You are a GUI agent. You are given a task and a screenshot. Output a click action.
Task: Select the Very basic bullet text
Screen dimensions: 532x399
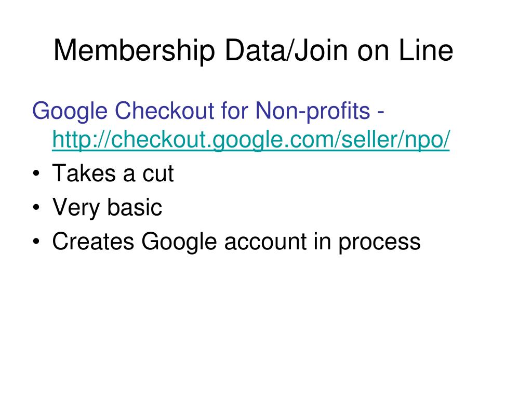click(x=107, y=207)
